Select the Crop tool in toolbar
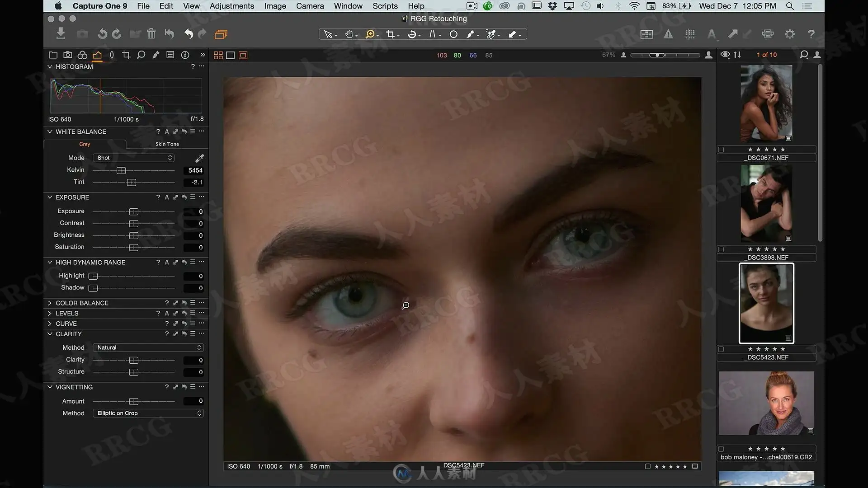 (391, 34)
